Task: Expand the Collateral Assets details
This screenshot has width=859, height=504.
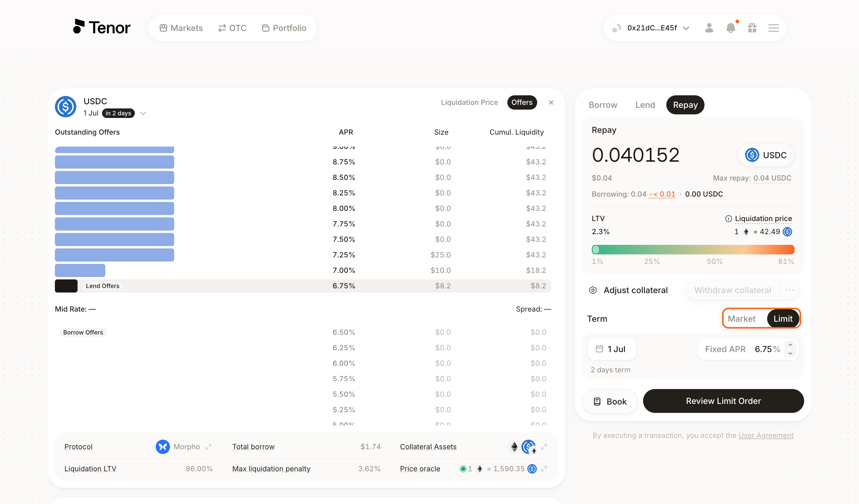Action: pyautogui.click(x=544, y=447)
